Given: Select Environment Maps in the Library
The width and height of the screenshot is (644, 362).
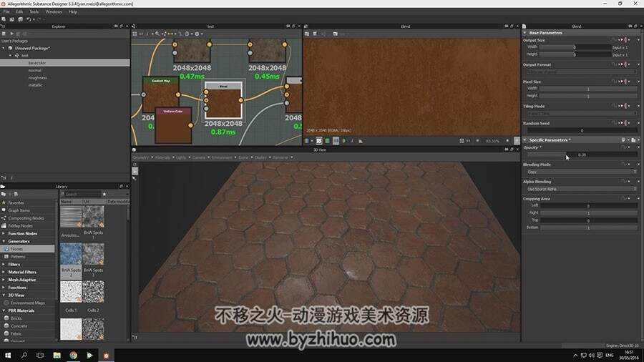Looking at the screenshot, I should [x=28, y=303].
